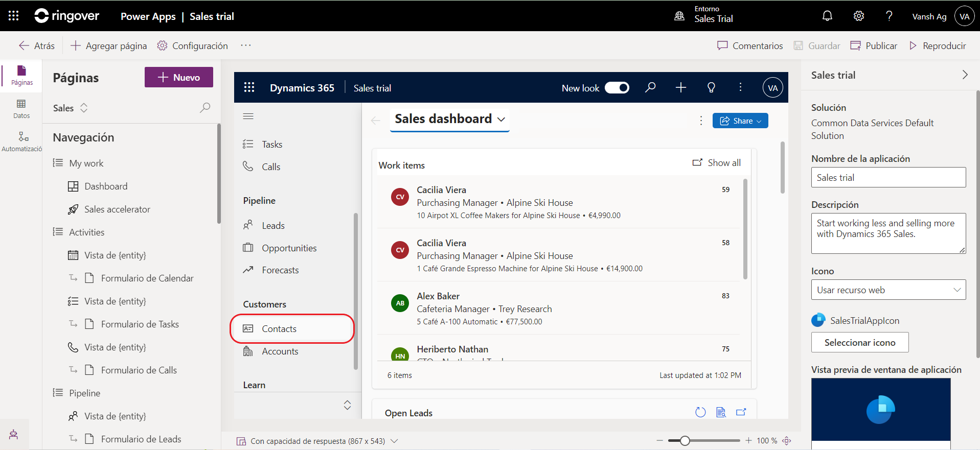Open Datos in left rail
The image size is (980, 450).
click(x=21, y=109)
